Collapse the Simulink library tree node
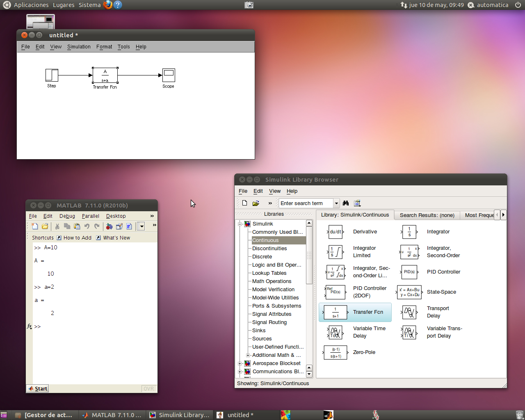Viewport: 525px width, 420px height. (240, 224)
